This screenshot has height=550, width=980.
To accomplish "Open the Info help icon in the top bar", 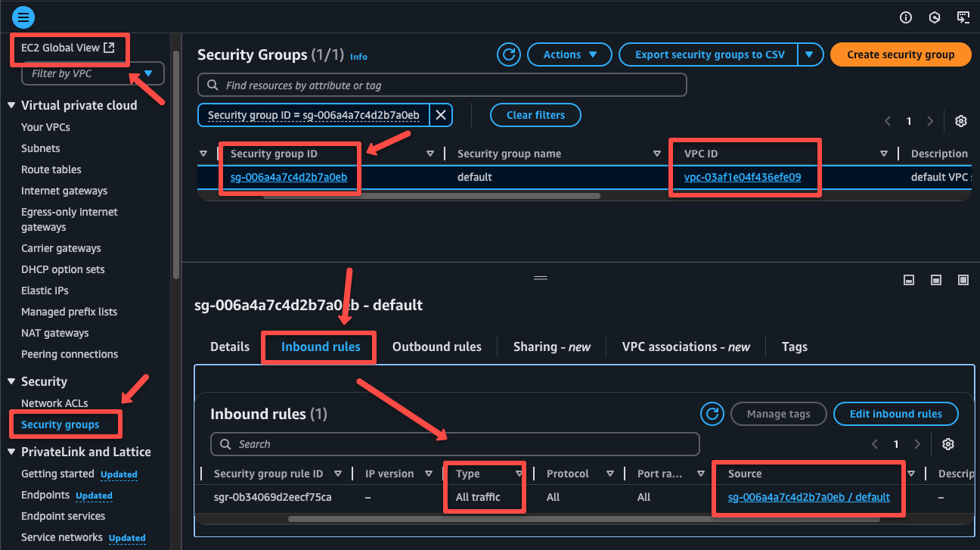I will tap(905, 17).
